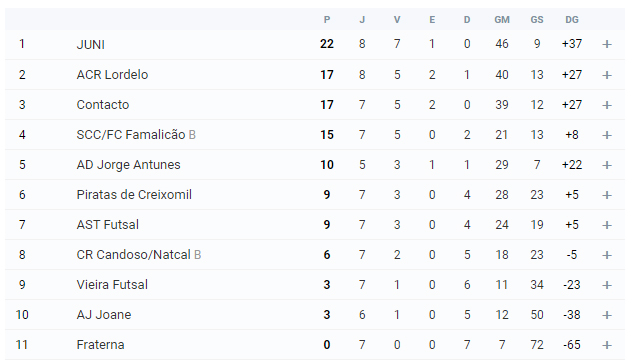Click plus icon for Piratas de Creixomil
The height and width of the screenshot is (364, 636).
(607, 195)
